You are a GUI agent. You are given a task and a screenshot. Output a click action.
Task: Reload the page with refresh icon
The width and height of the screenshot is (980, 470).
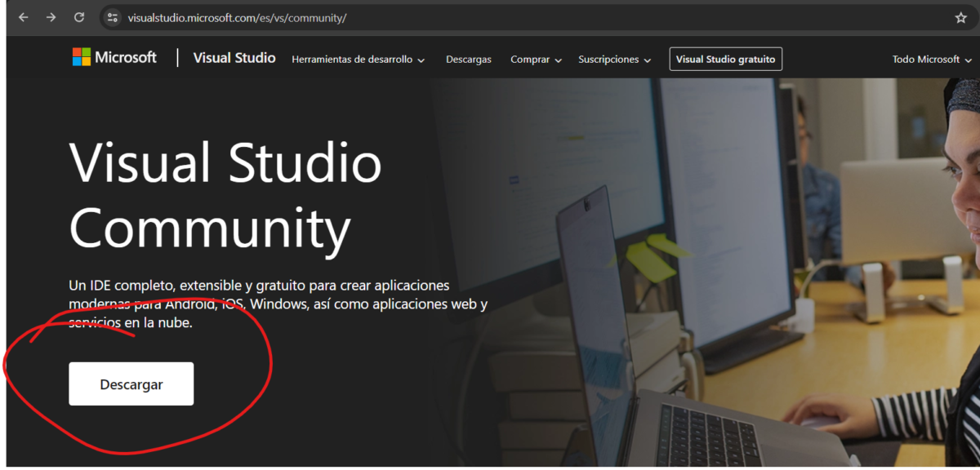tap(79, 17)
